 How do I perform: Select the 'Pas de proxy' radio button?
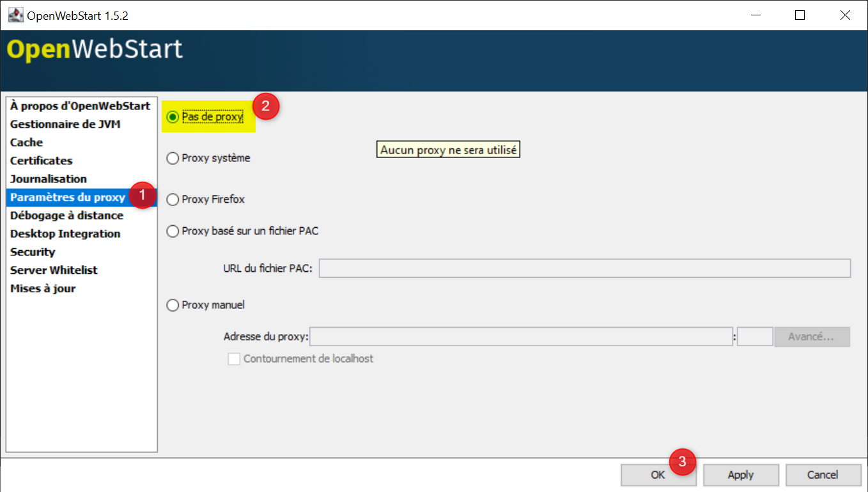173,117
